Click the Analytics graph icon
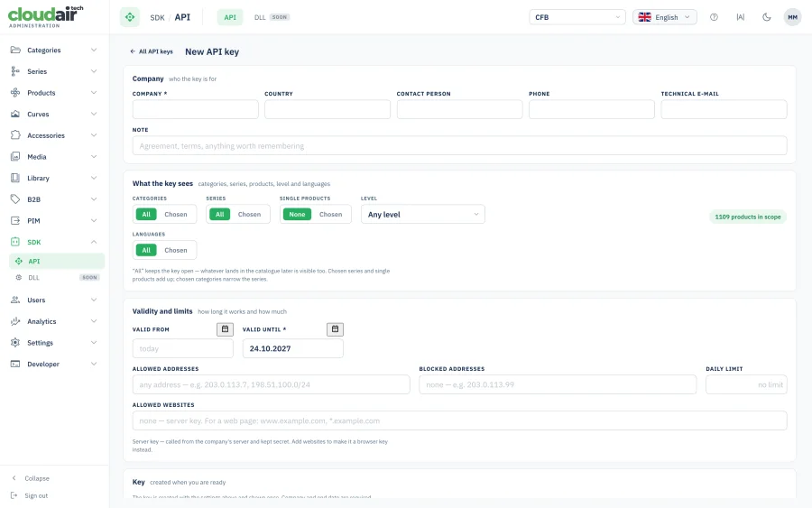 coord(15,321)
